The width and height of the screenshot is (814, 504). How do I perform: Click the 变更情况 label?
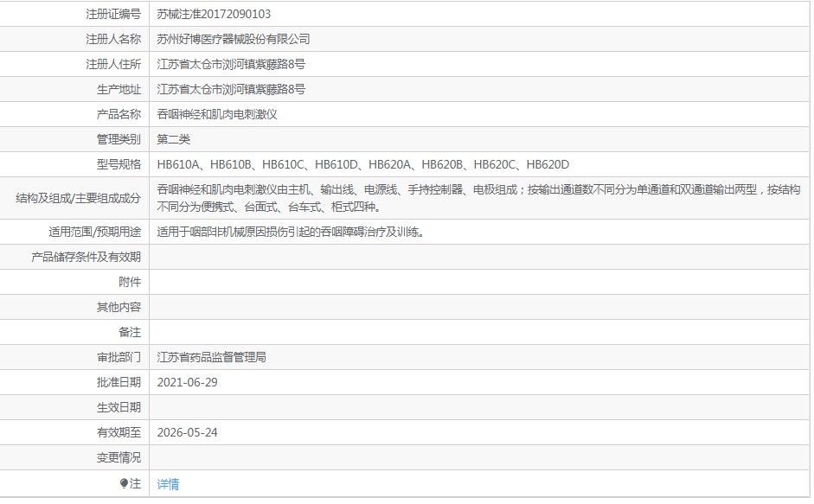coord(119,458)
